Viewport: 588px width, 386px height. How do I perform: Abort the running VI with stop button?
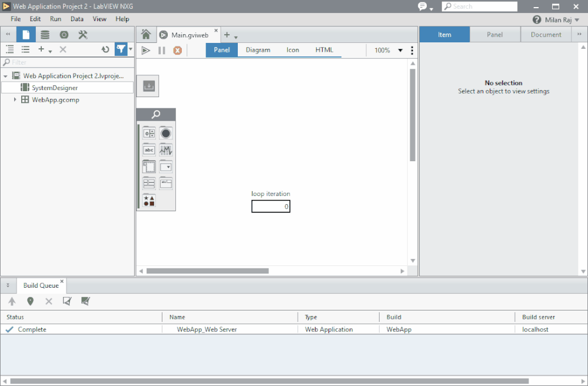177,50
